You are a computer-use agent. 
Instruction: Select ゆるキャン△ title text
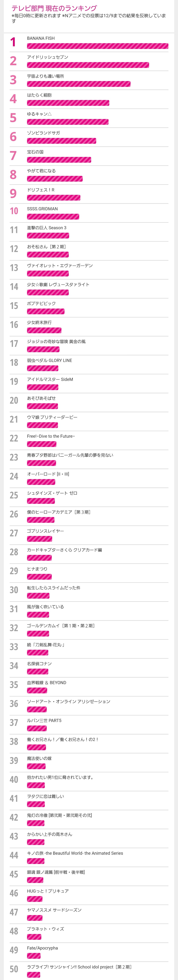coord(39,114)
